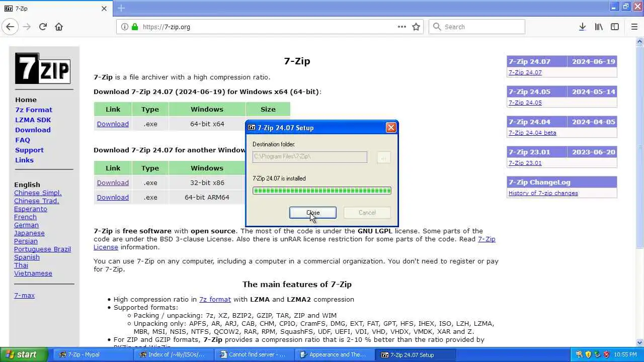Switch language to French
The width and height of the screenshot is (644, 362).
click(25, 217)
